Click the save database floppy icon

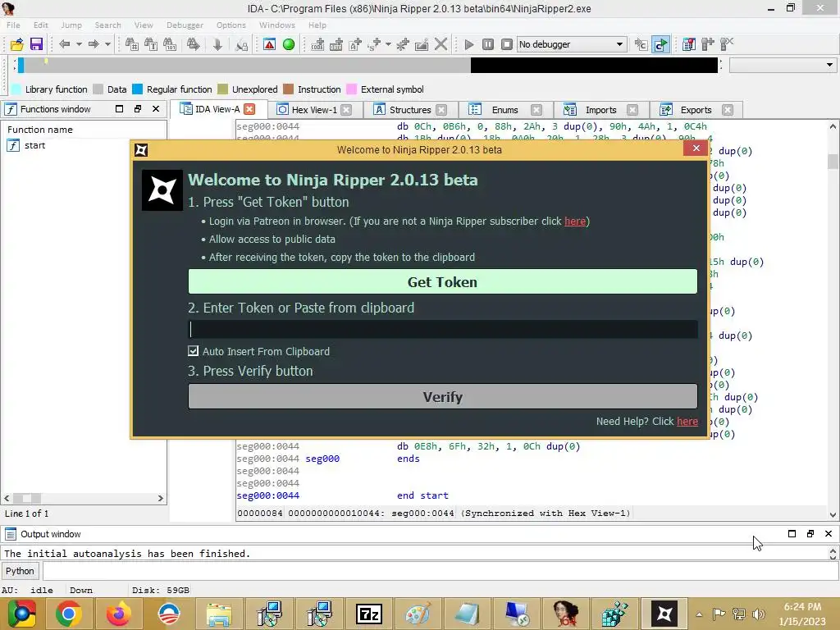coord(36,44)
